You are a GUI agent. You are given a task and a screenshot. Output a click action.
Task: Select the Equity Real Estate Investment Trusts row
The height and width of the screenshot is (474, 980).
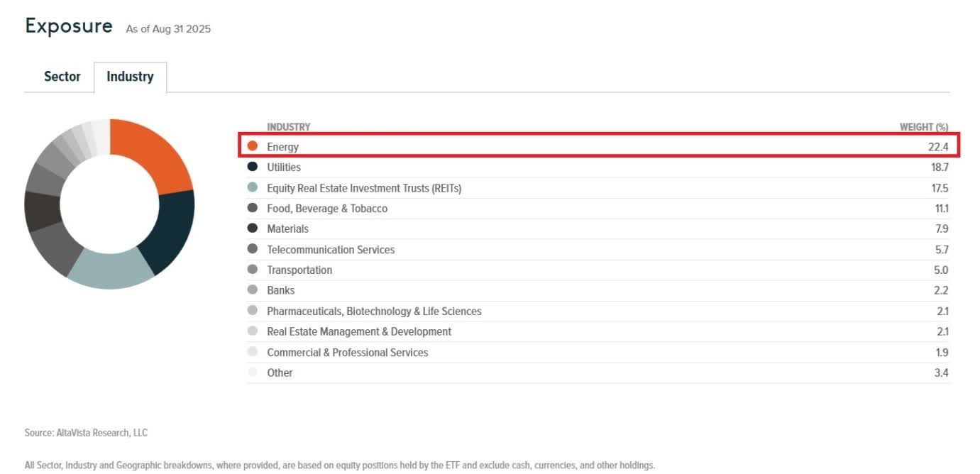(364, 188)
